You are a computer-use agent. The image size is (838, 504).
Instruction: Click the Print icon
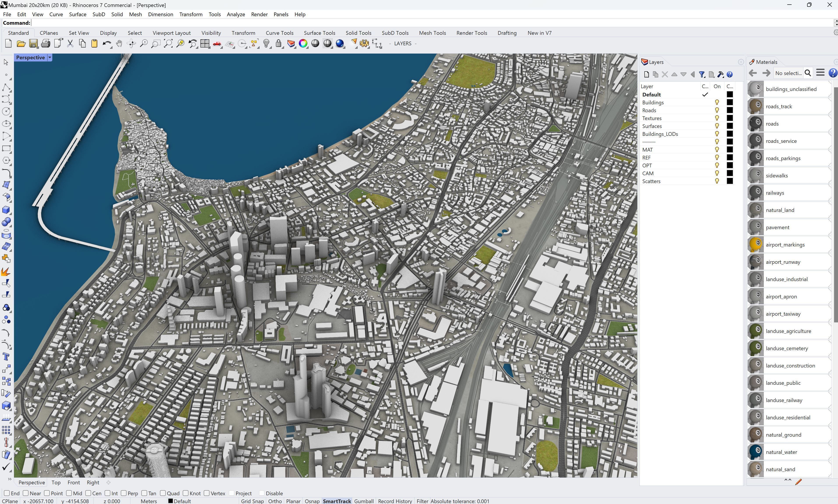pyautogui.click(x=46, y=44)
